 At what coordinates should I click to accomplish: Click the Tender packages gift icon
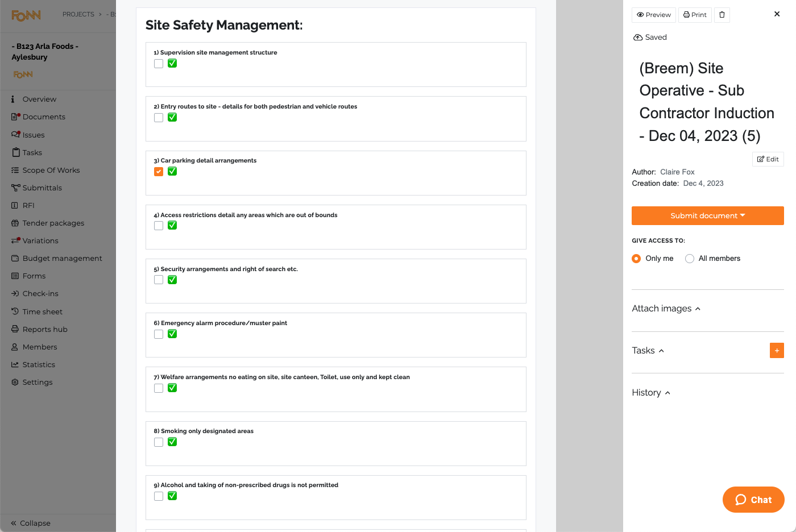(x=15, y=223)
